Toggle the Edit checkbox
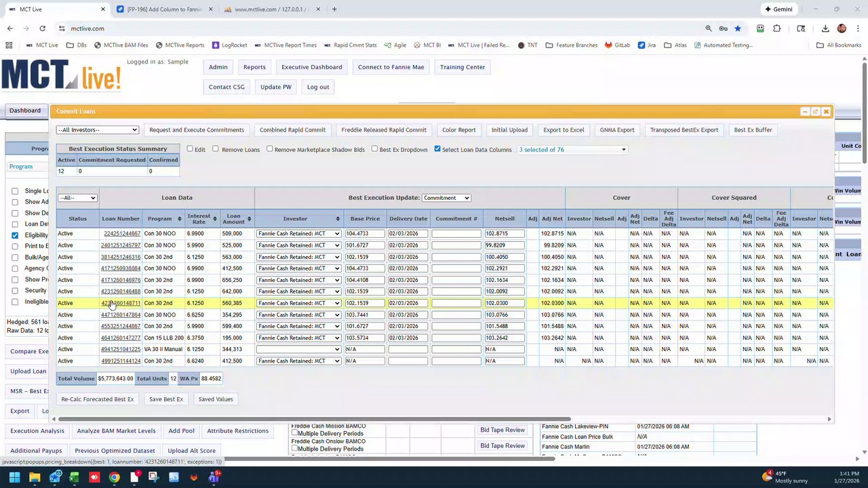The height and width of the screenshot is (488, 868). pyautogui.click(x=190, y=149)
